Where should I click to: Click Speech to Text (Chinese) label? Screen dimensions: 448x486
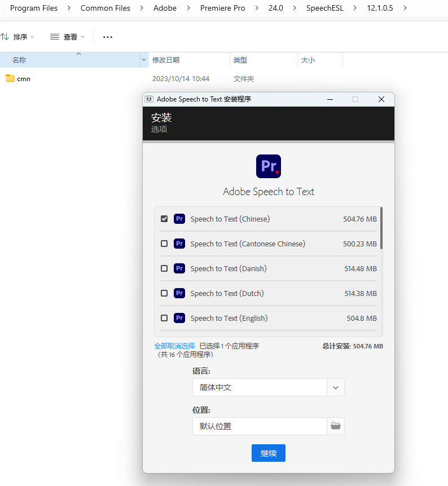point(230,219)
